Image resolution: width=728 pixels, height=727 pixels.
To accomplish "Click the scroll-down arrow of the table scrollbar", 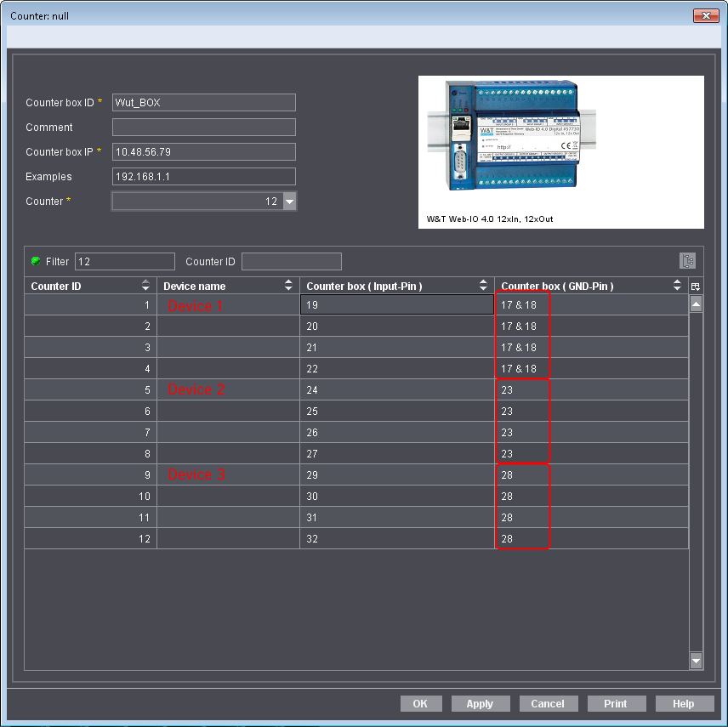I will click(696, 661).
